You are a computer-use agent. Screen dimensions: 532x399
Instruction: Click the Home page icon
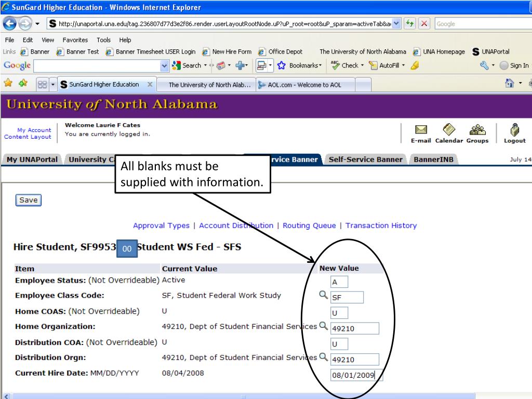510,83
